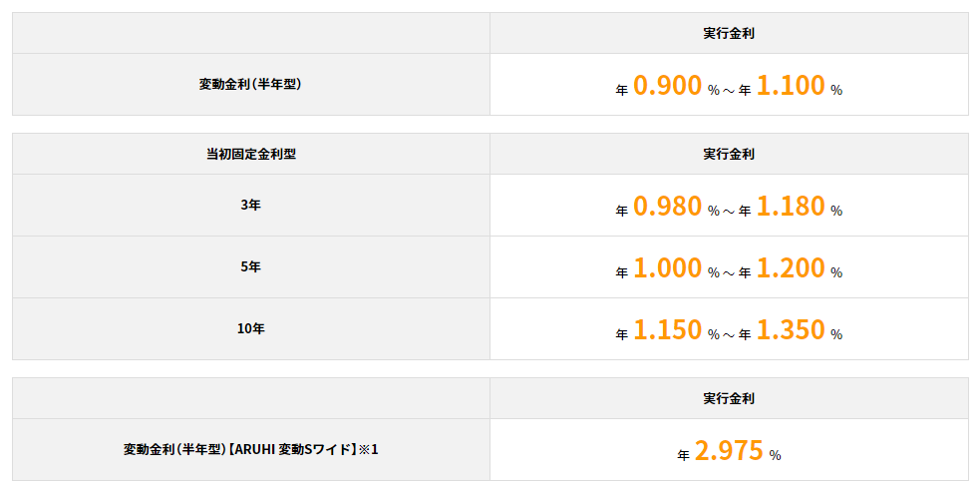
Task: Select the 2.975 % rate value
Action: [x=729, y=451]
